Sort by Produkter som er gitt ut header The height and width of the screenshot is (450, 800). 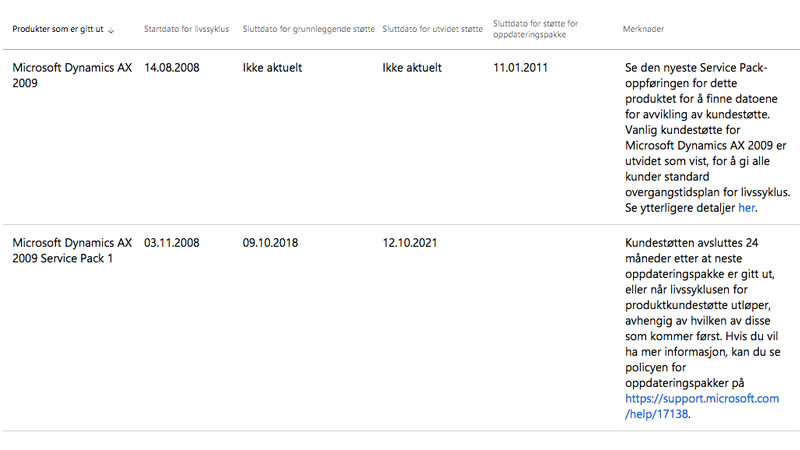(x=58, y=29)
